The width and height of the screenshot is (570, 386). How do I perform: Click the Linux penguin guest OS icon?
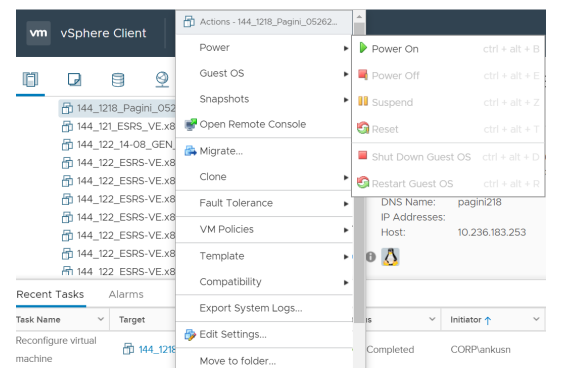pos(390,257)
